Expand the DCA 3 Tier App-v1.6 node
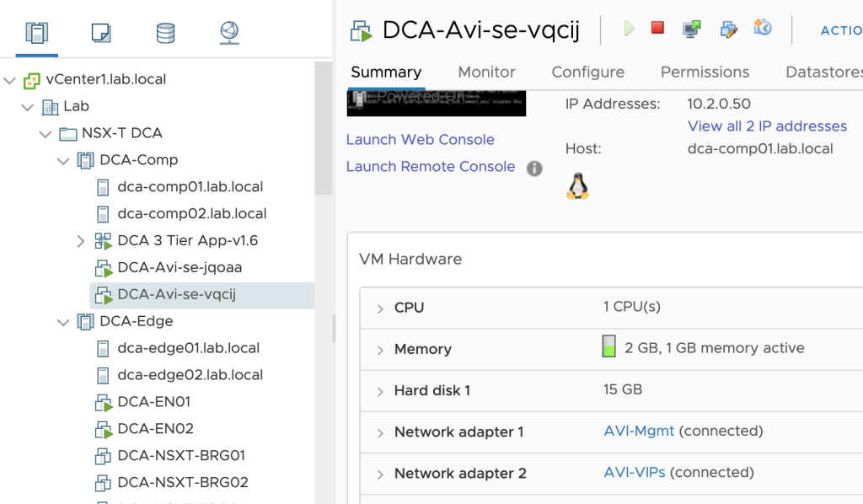The width and height of the screenshot is (863, 504). (x=80, y=241)
